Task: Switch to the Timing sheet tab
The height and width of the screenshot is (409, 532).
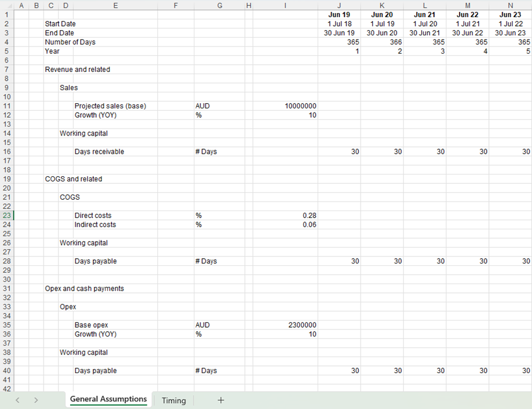Action: click(174, 400)
